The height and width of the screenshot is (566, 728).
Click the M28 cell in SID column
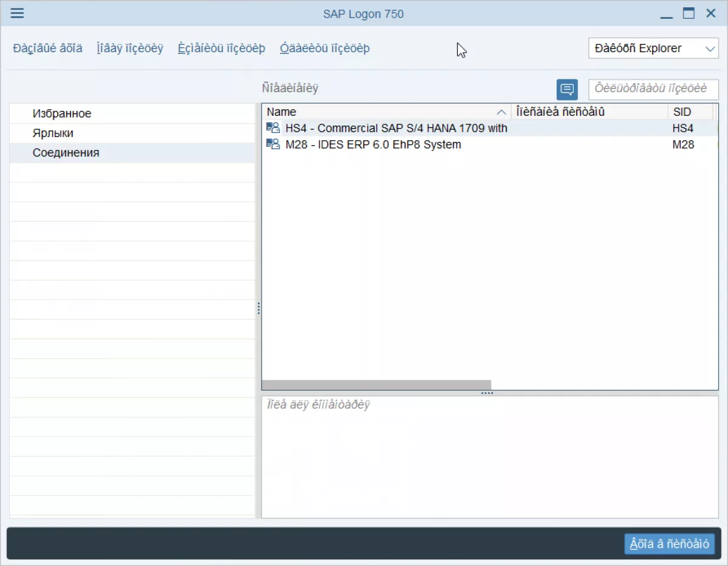pos(683,144)
